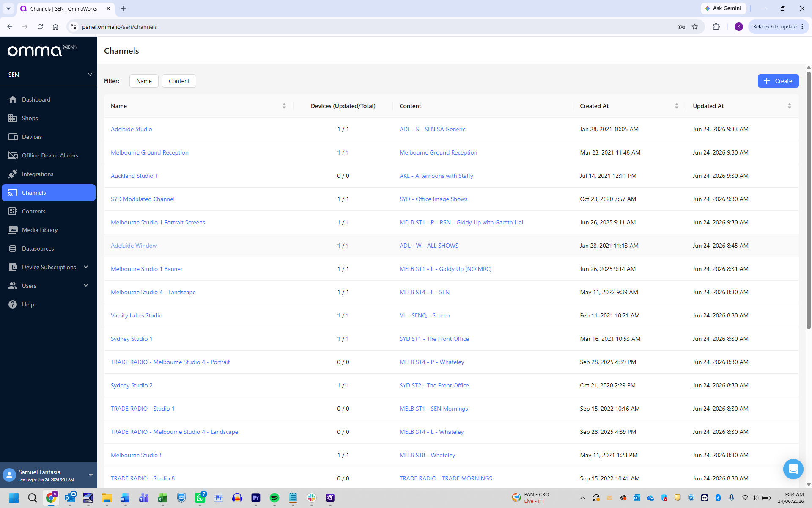The height and width of the screenshot is (508, 812).
Task: Click the Create channel button
Action: [x=778, y=81]
